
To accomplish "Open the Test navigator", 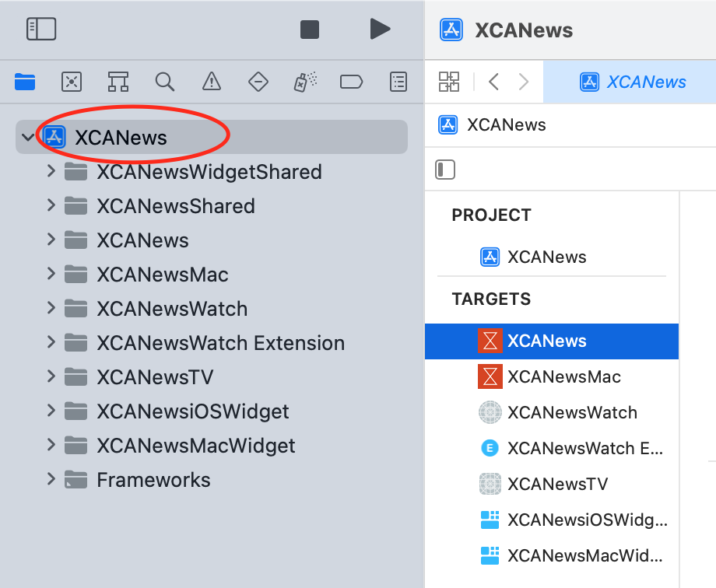I will (x=258, y=82).
